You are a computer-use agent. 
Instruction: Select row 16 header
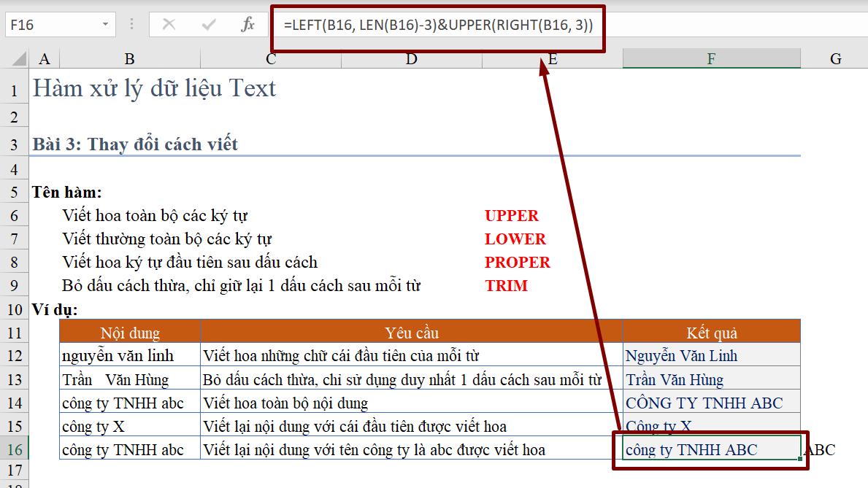(15, 449)
